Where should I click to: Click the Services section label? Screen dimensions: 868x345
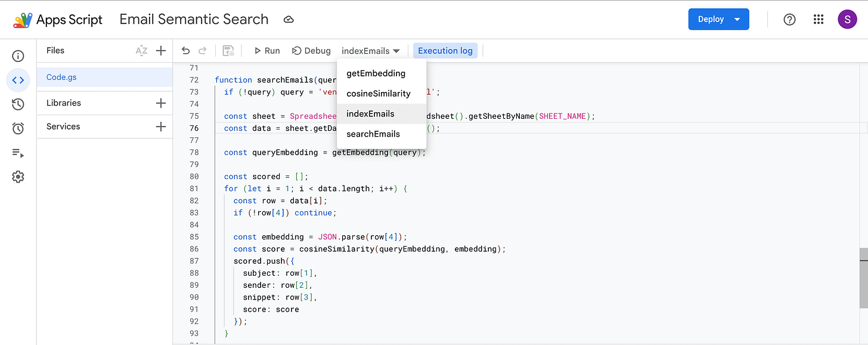click(63, 127)
